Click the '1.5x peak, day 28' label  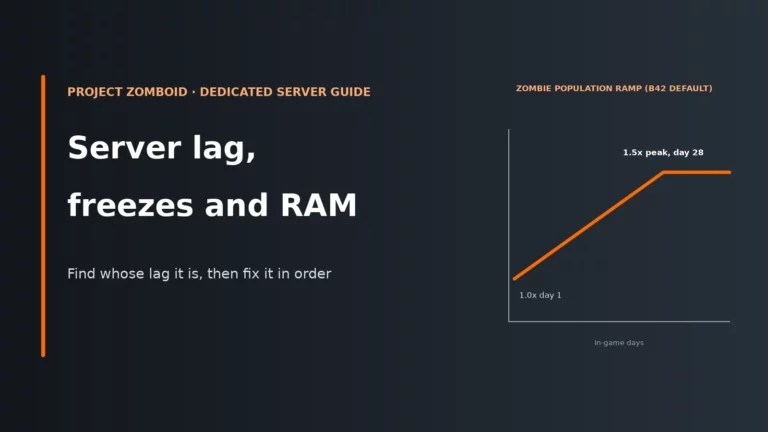click(x=663, y=152)
